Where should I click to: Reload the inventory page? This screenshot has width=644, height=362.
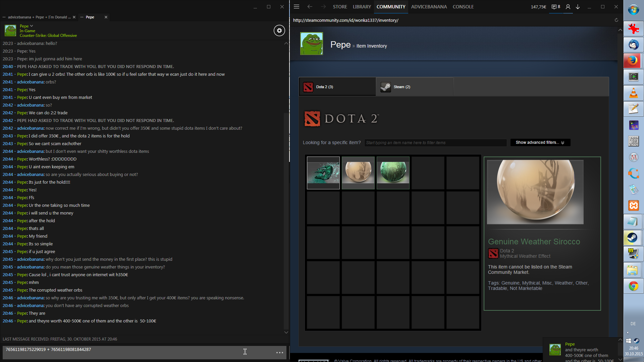click(616, 20)
